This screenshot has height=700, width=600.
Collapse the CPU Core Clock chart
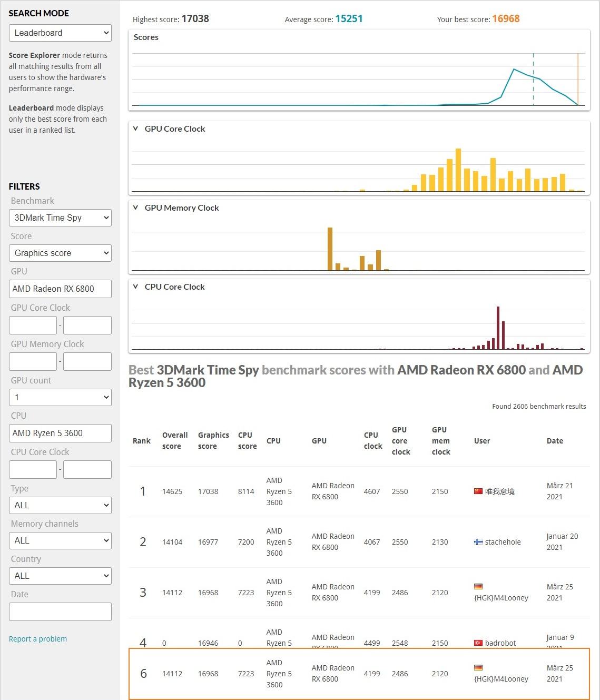coord(135,287)
